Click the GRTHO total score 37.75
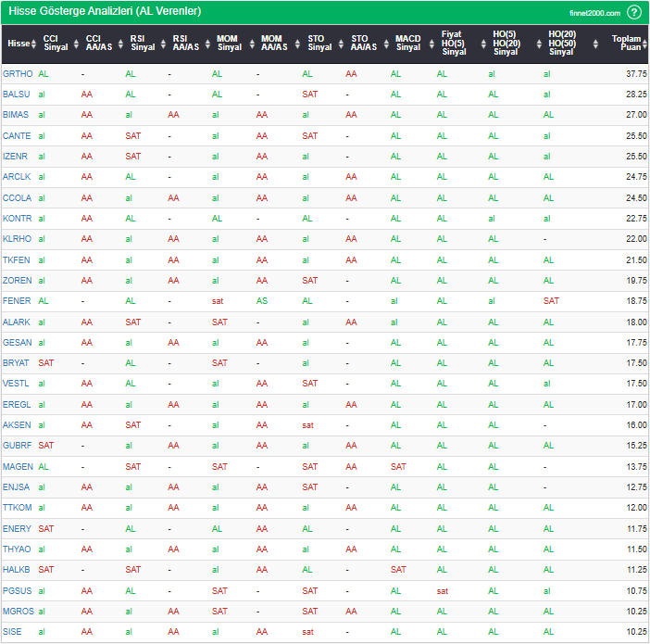Screen dimensions: 650x644 point(635,73)
